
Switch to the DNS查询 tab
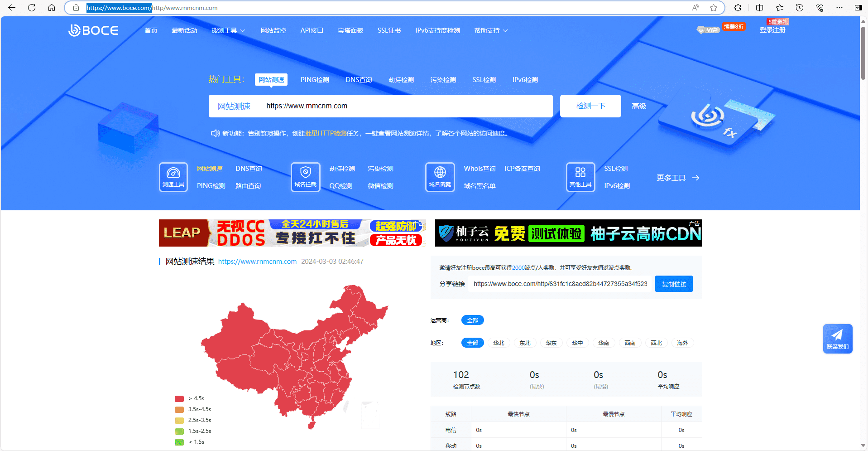point(358,79)
